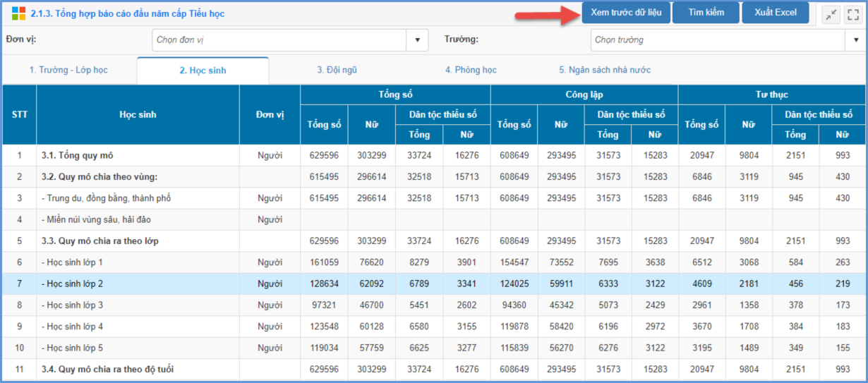This screenshot has height=383, width=868.
Task: Click the Công lập column header
Action: tap(584, 95)
